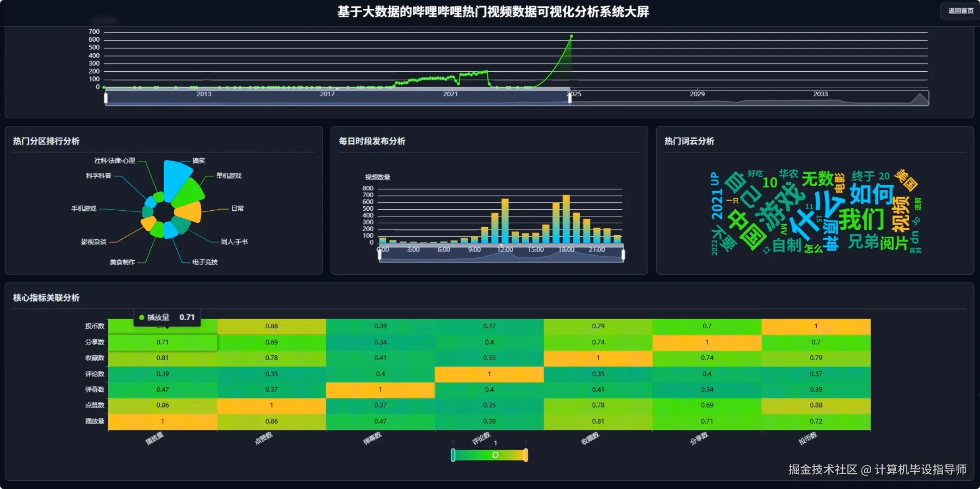
Task: Click the orange cell 1 in 弹幕数 row, 弹幕数 column
Action: 380,390
